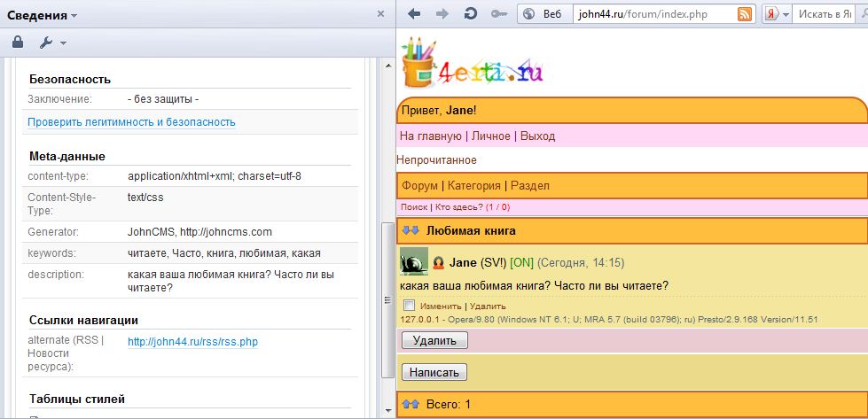Click the password key wand icon
The height and width of the screenshot is (419, 868).
(x=500, y=14)
